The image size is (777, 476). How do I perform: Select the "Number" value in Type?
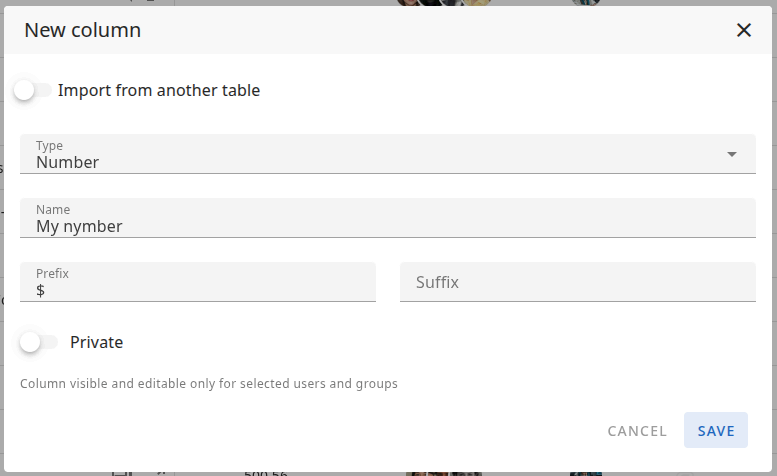point(67,162)
